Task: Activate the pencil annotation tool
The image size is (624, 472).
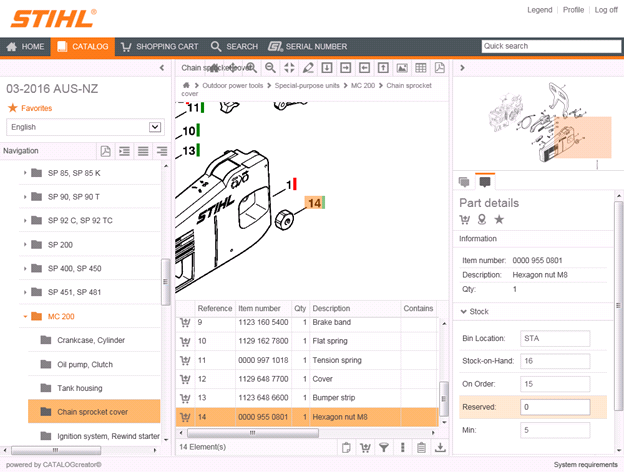Action: click(308, 68)
